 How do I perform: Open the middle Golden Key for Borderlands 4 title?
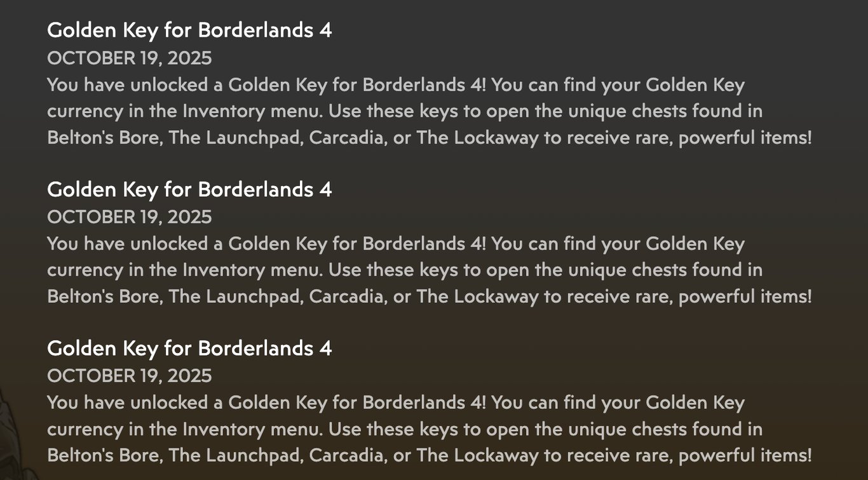[x=189, y=189]
